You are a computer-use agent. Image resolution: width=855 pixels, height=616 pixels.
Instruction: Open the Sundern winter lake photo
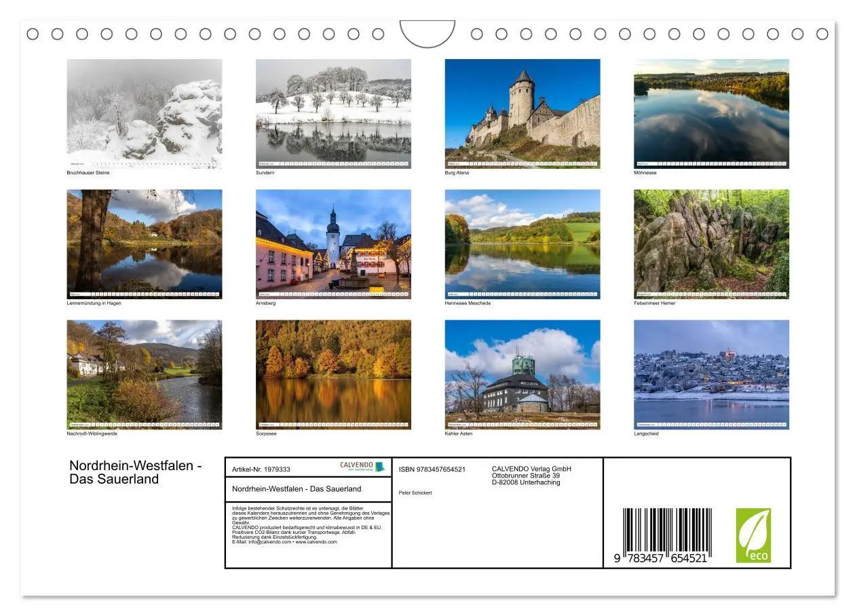click(333, 113)
